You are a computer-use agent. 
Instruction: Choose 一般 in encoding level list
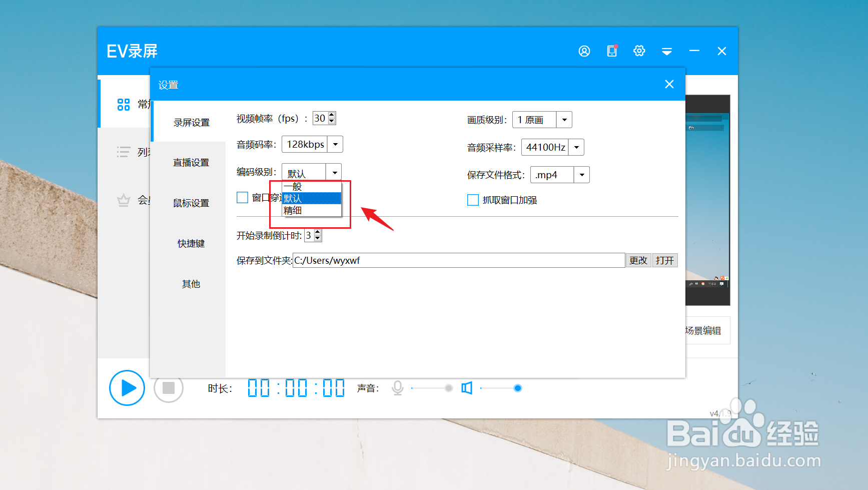point(312,187)
